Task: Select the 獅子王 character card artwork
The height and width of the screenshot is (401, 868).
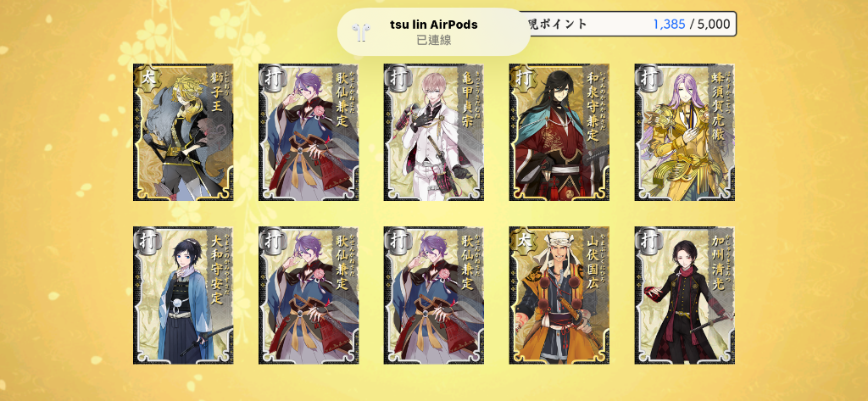Action: tap(183, 131)
